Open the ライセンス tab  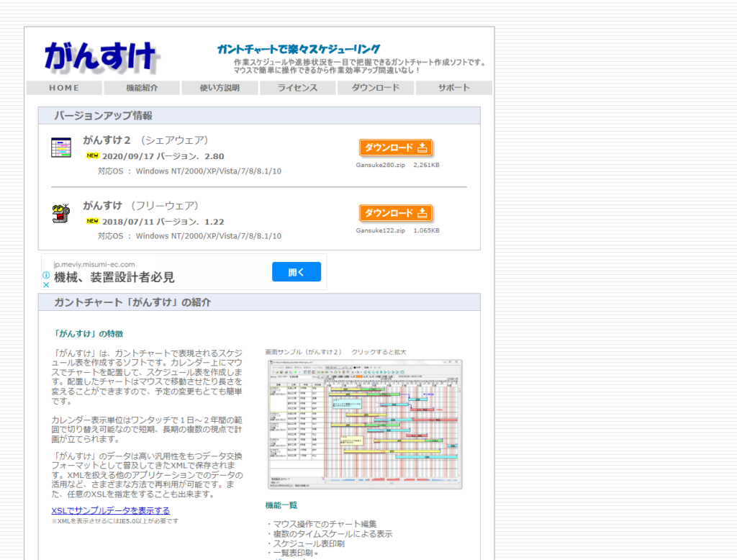coord(297,87)
